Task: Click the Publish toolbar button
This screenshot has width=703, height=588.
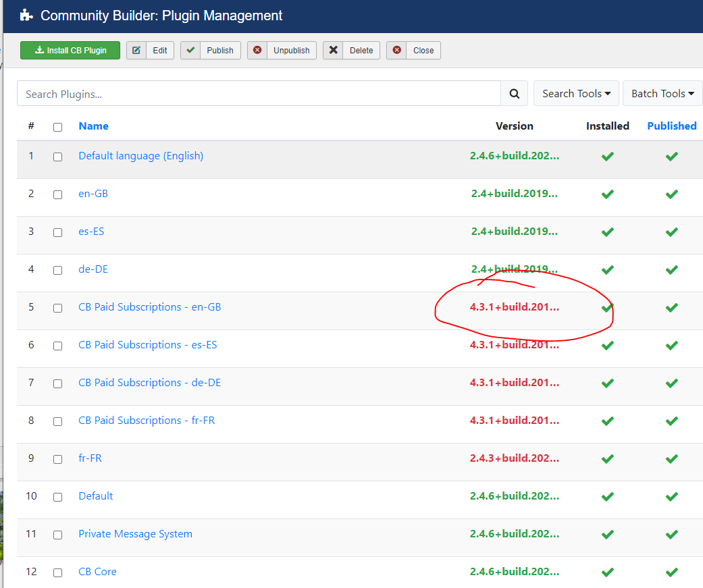Action: pyautogui.click(x=211, y=50)
